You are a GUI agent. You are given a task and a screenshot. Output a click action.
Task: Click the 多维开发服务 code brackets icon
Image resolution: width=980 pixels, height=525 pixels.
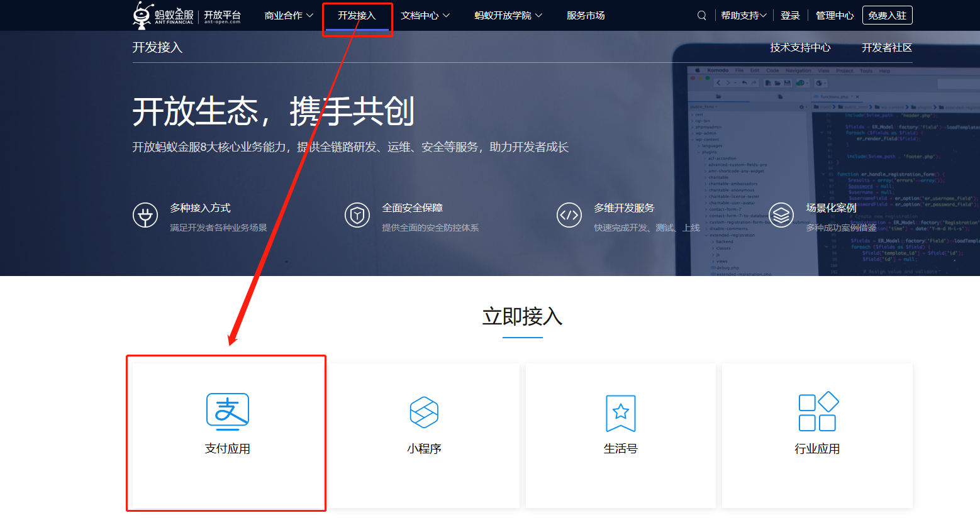(x=569, y=216)
